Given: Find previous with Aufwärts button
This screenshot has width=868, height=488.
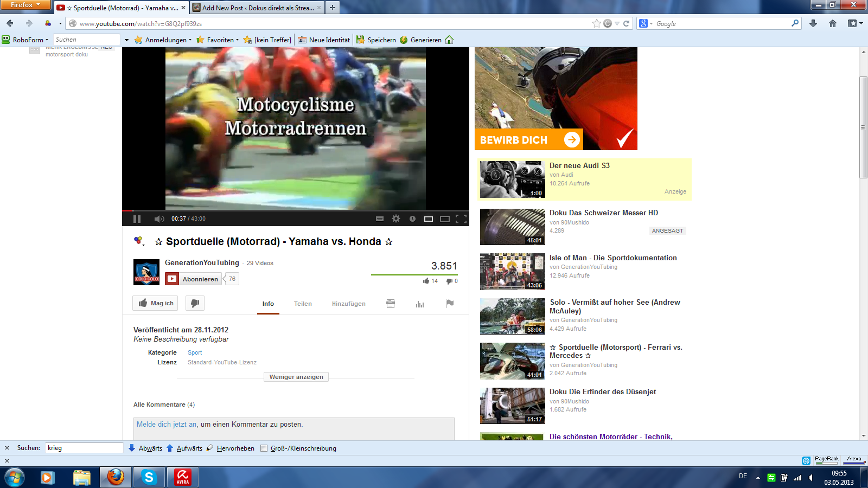Looking at the screenshot, I should [x=184, y=448].
